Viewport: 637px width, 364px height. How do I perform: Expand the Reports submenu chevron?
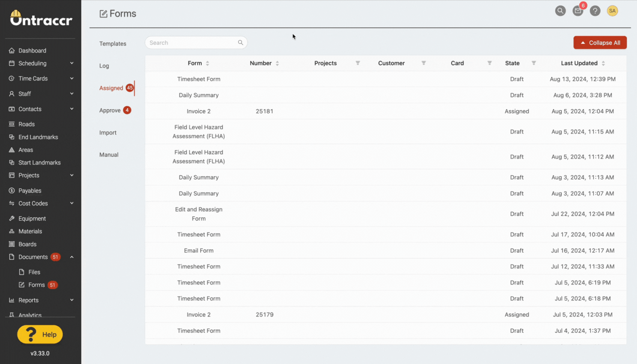pos(72,300)
